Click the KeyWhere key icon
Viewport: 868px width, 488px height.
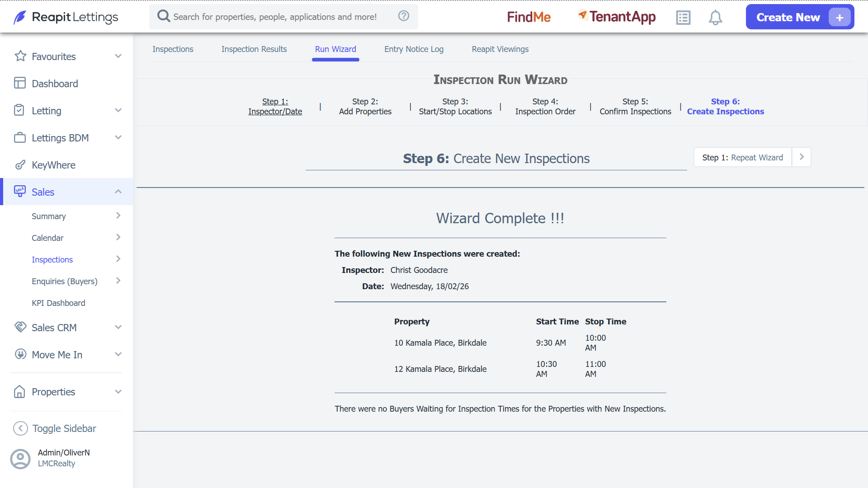coord(20,165)
